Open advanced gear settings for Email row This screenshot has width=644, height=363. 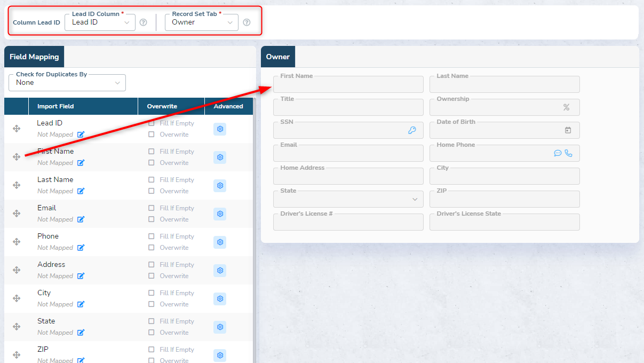click(220, 214)
